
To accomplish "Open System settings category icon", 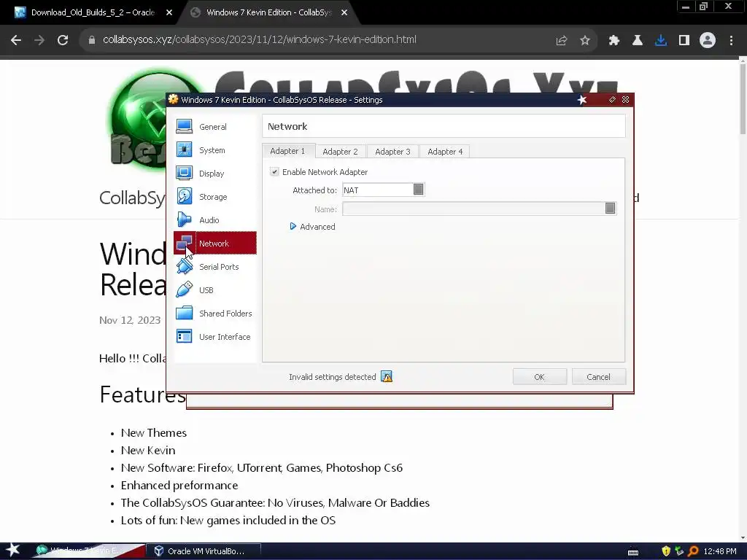I will [184, 150].
